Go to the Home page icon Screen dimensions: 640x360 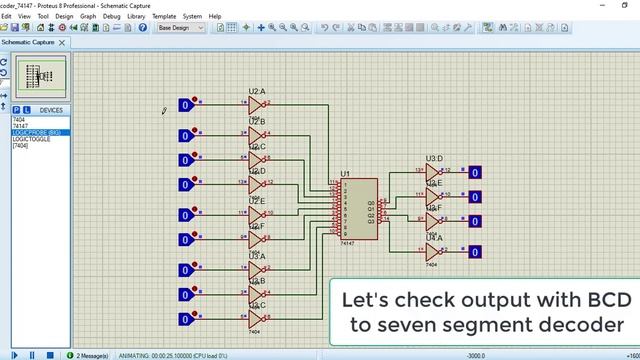pos(40,27)
